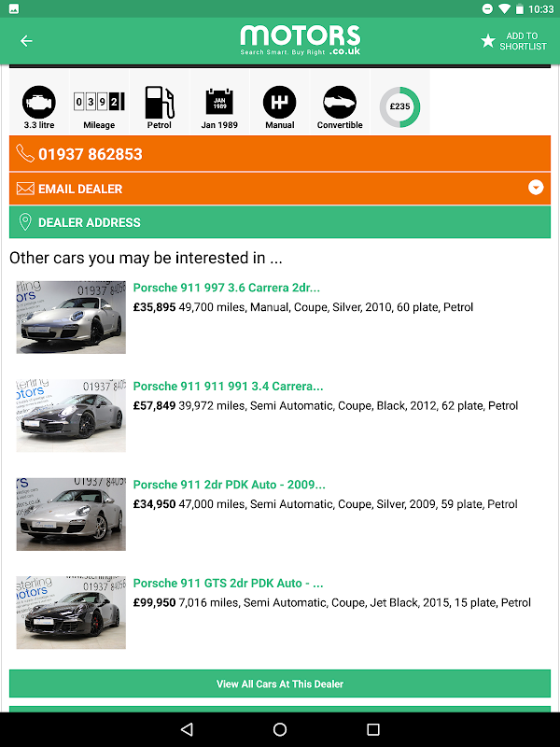Tap the Add to Shortlist star icon
Viewport: 560px width, 747px height.
pos(487,40)
